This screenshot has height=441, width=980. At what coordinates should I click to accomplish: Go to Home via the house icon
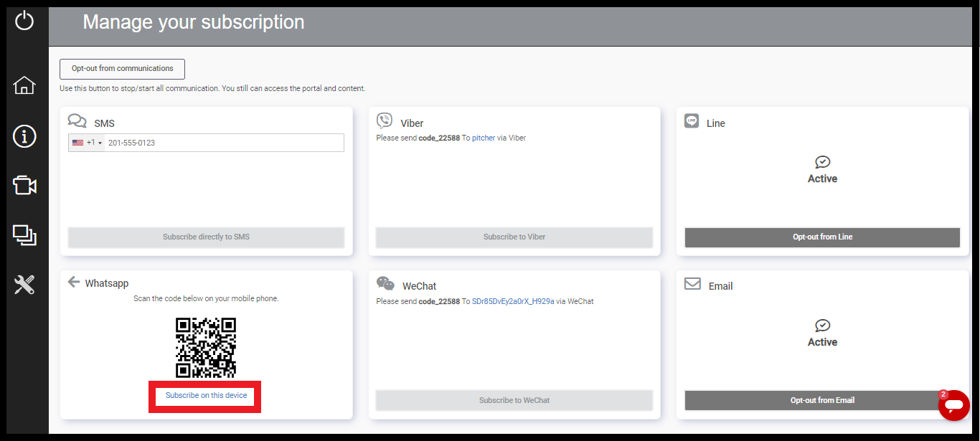pyautogui.click(x=24, y=85)
